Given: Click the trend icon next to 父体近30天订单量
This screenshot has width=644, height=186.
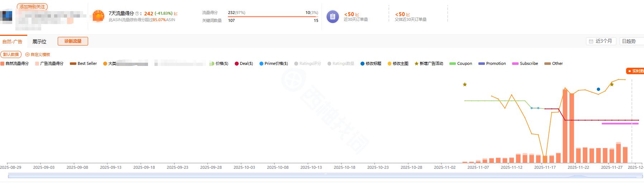Looking at the screenshot, I should click(x=408, y=15).
